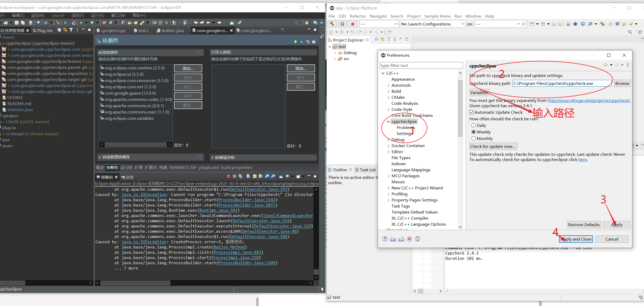Click the type filter text field
The height and width of the screenshot is (306, 644).
tap(421, 65)
